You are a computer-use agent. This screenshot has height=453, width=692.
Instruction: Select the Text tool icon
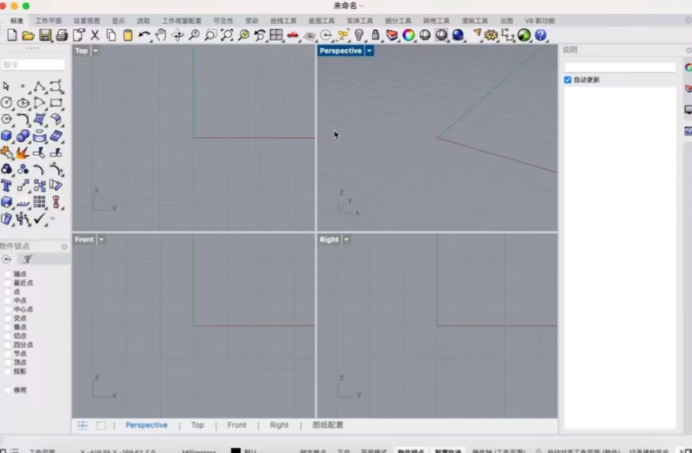click(x=7, y=185)
